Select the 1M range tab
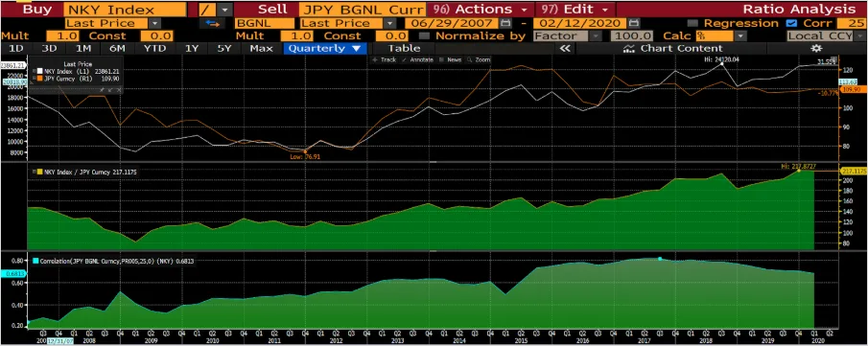 [83, 48]
